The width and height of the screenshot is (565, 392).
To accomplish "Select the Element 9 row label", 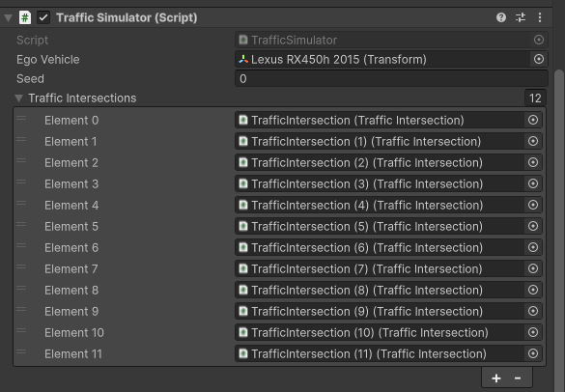I will tap(71, 311).
